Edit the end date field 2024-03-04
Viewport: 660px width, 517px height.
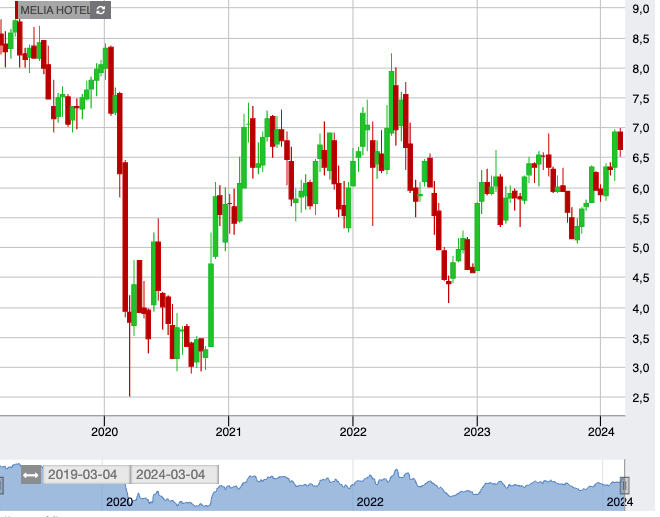[174, 474]
